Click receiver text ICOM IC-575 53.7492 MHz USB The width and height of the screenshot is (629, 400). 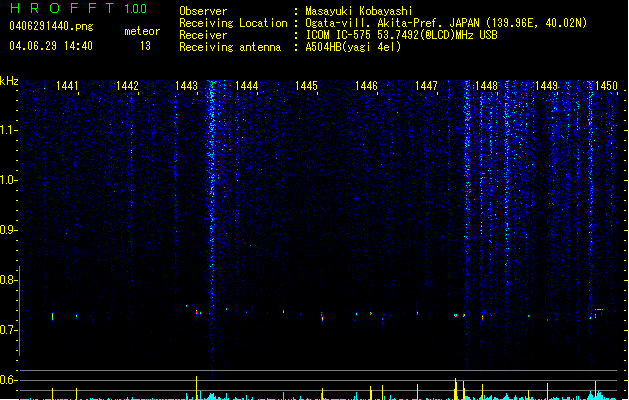402,35
